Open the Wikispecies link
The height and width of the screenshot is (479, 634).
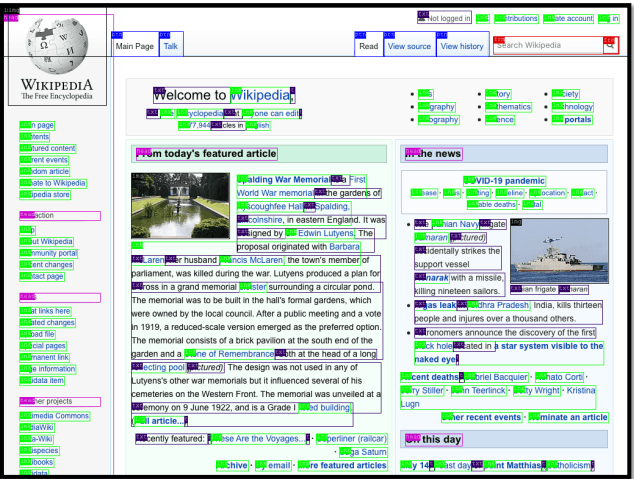point(40,450)
